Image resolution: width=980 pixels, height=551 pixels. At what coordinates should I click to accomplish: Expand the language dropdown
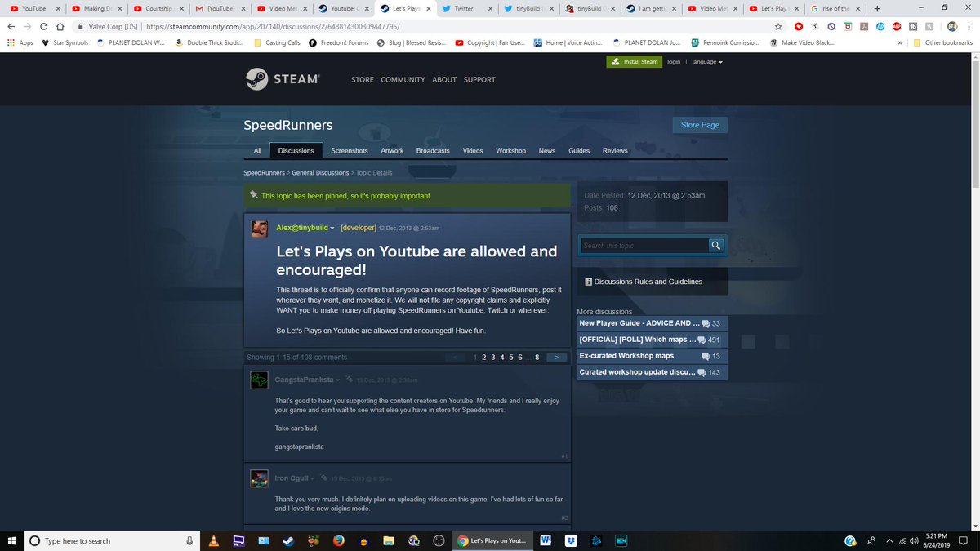(x=707, y=61)
